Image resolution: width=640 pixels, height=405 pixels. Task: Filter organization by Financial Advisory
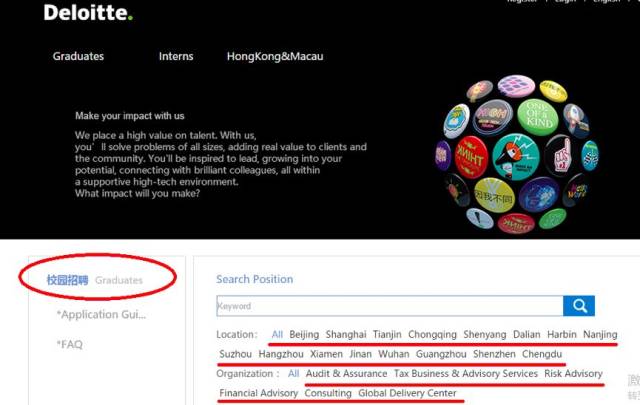259,393
